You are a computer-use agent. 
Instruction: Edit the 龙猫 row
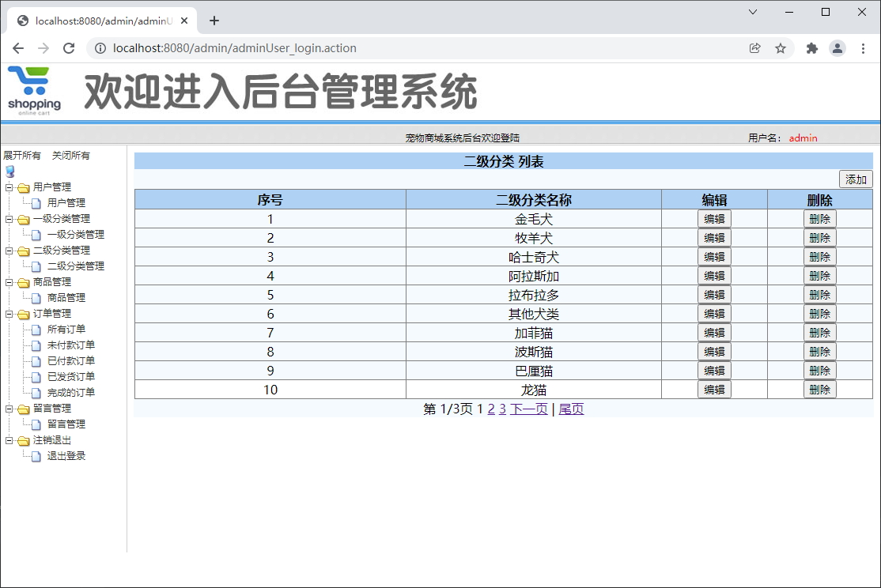click(714, 390)
